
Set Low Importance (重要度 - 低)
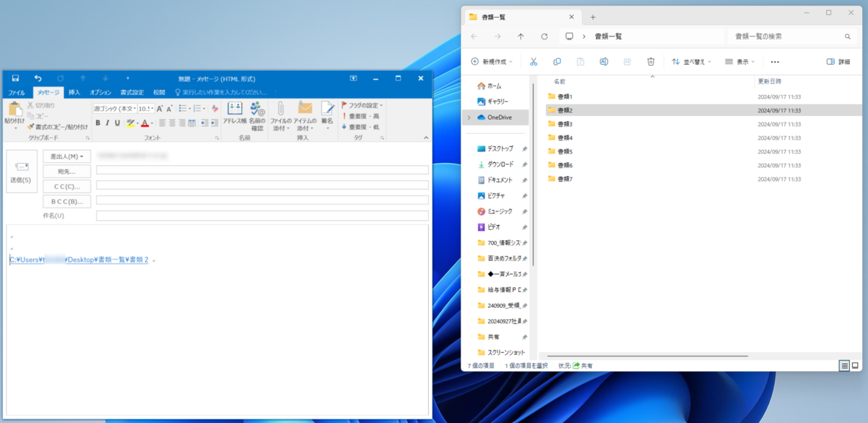[x=361, y=127]
